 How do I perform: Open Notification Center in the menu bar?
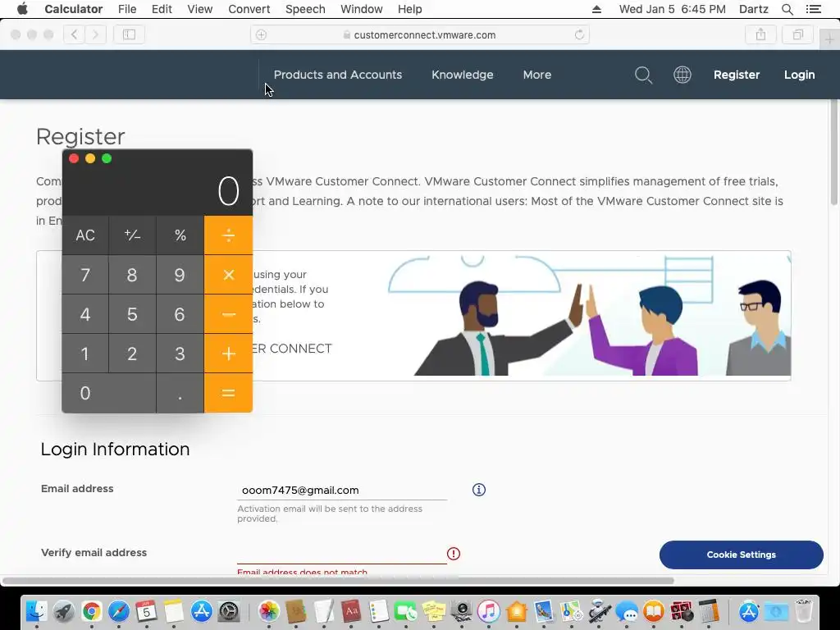click(814, 9)
